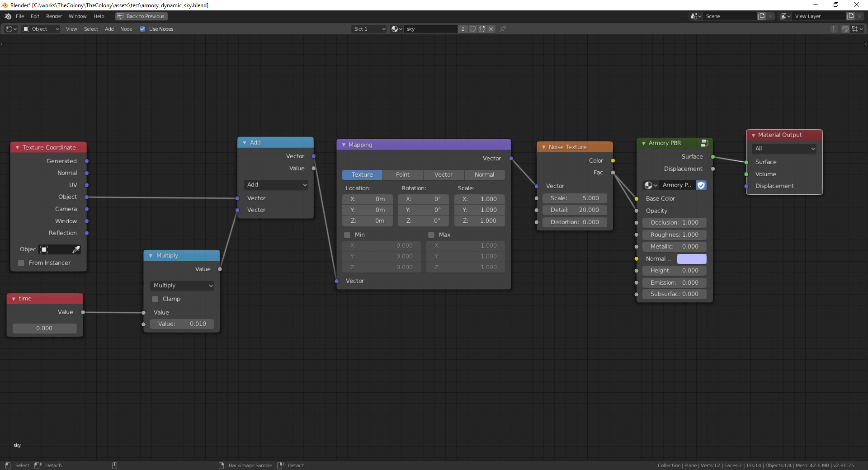Click the Back to Previous button
This screenshot has height=470, width=868.
(x=141, y=16)
